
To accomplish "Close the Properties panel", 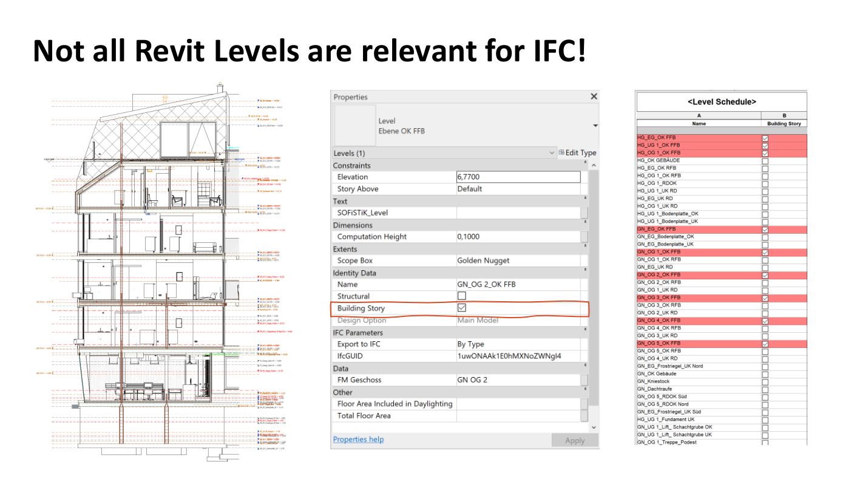I will click(594, 97).
